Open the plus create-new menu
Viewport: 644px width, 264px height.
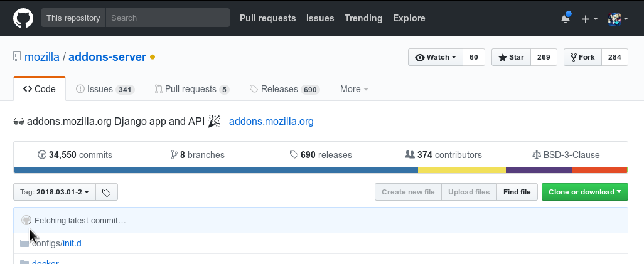point(590,18)
